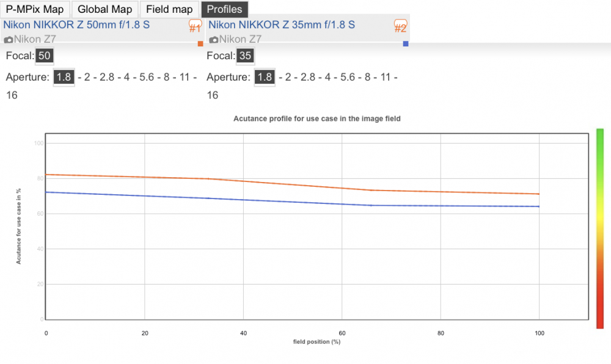Select aperture 1.8 for the 50mm lens
Viewport: 611px width, 364px height.
click(x=64, y=77)
